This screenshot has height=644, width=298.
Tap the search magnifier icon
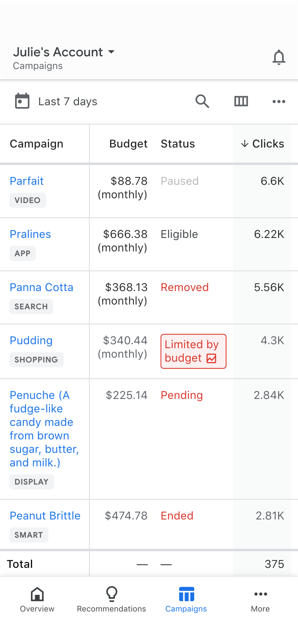coord(202,101)
